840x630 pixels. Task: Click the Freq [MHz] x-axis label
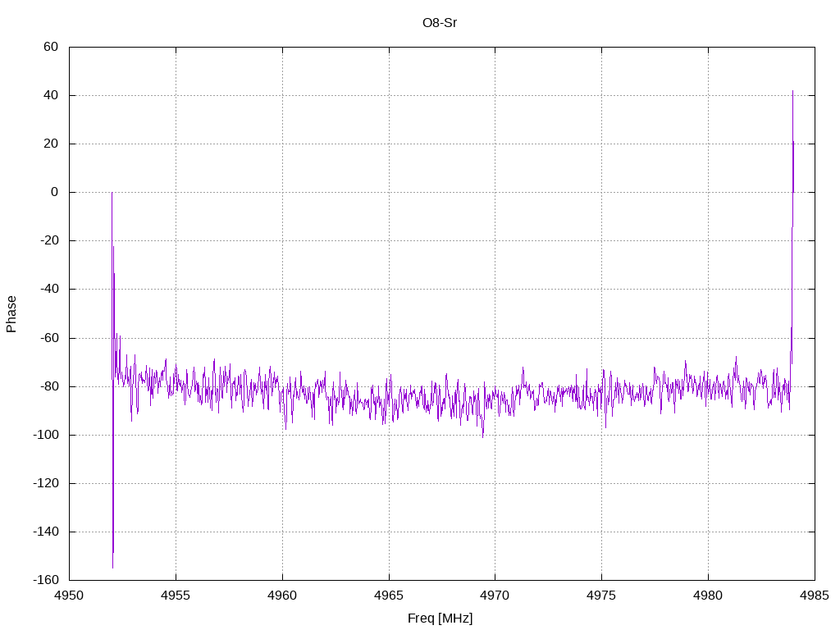pyautogui.click(x=440, y=618)
